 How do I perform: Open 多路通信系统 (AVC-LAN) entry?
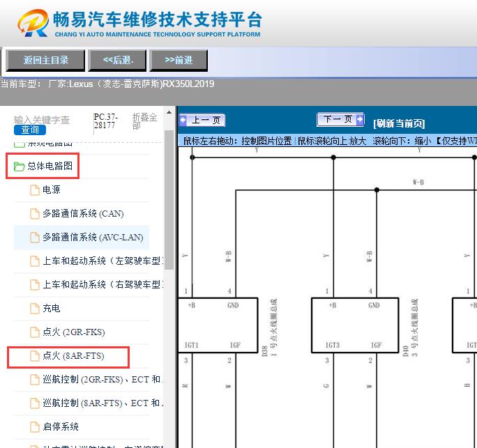click(x=93, y=237)
